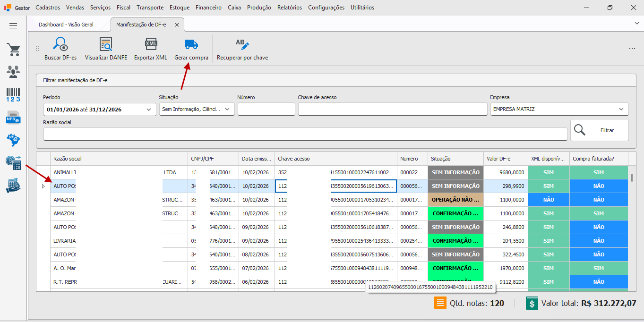Click the Gestor application logo

[x=8, y=8]
